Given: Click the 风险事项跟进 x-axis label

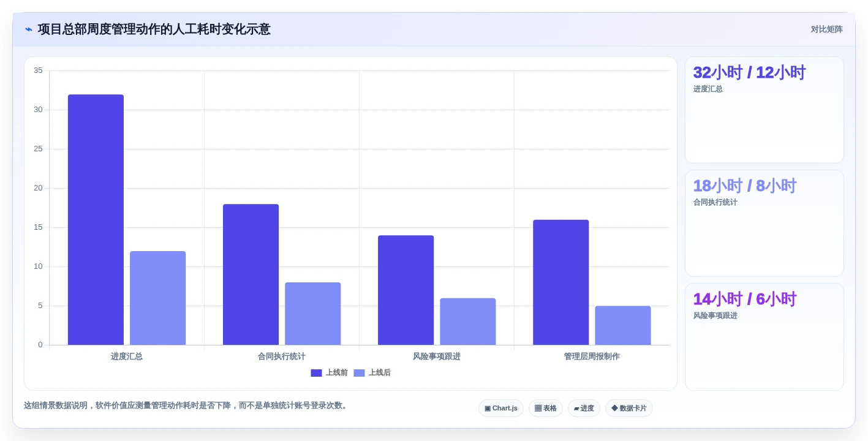Looking at the screenshot, I should pyautogui.click(x=437, y=356).
